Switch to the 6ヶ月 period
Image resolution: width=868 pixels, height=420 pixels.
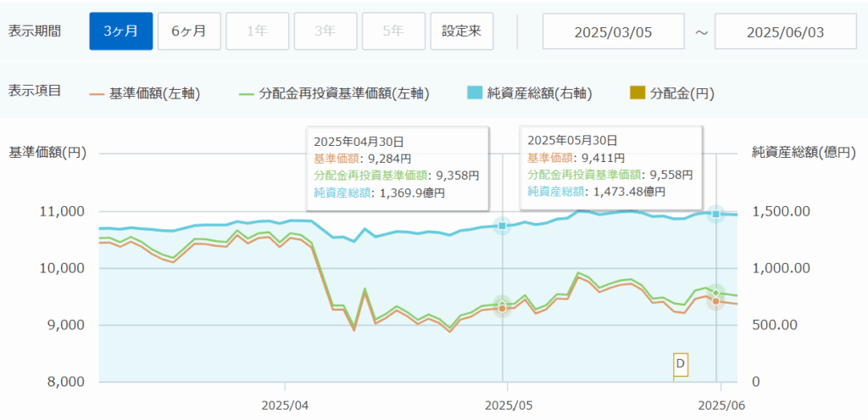tap(189, 31)
